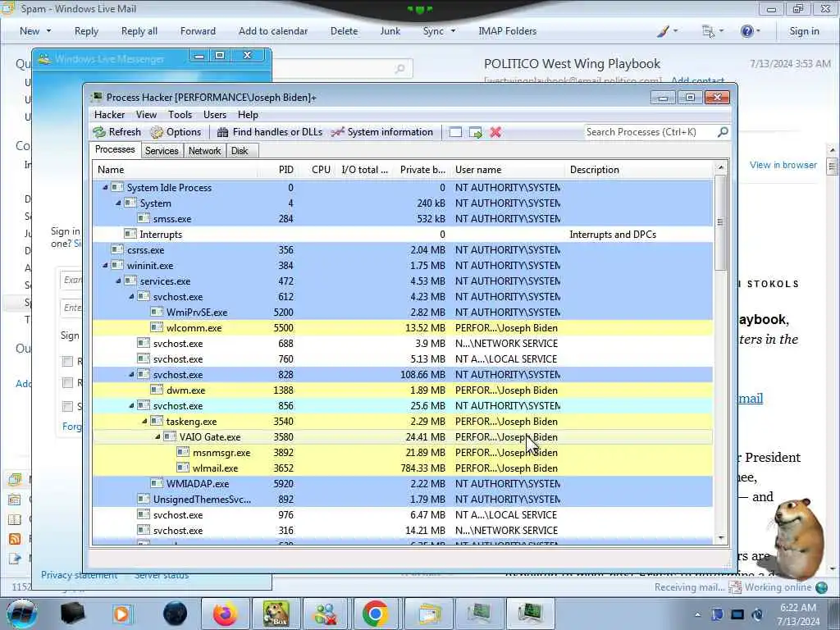Collapse the services.exe tree node
The image size is (840, 630).
point(118,281)
